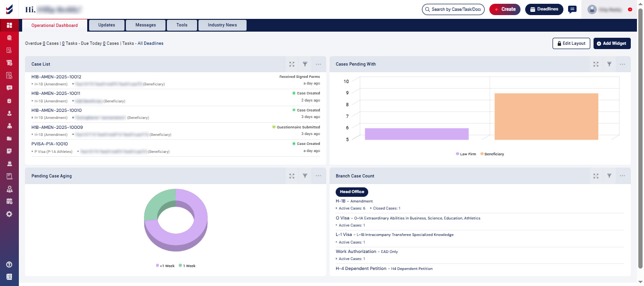Open the All Deadlines link

coord(150,43)
